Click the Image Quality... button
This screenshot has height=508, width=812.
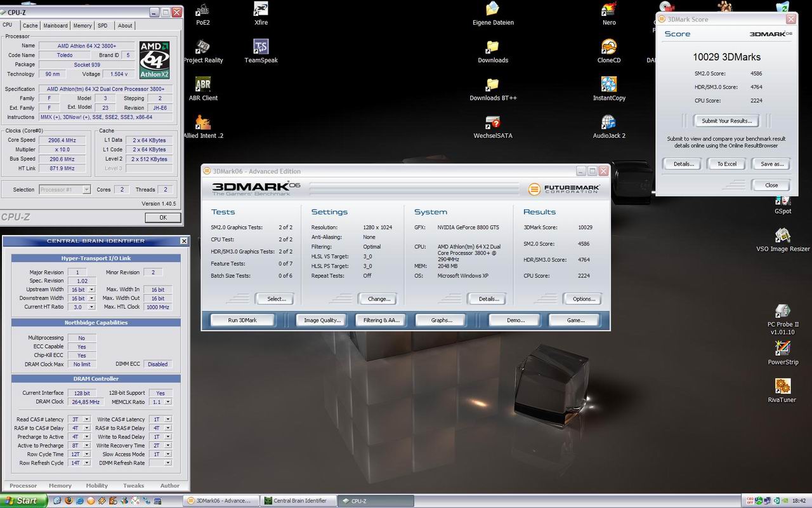coord(322,320)
